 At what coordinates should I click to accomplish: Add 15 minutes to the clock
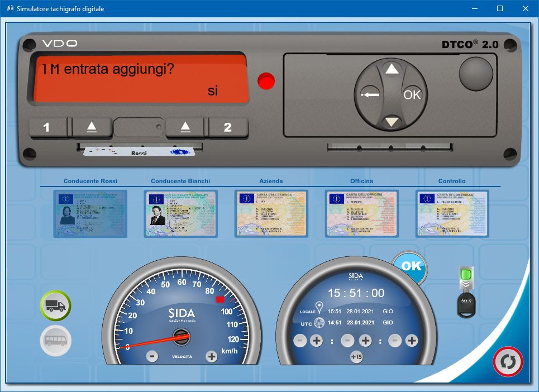click(x=356, y=357)
